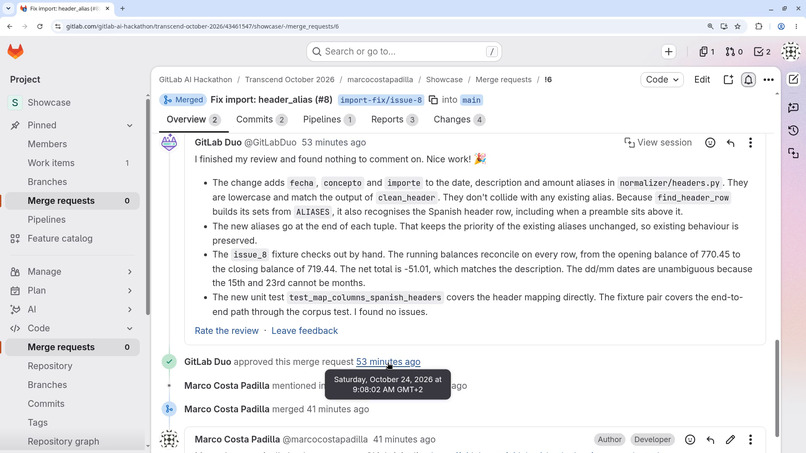
Task: Open merge requests counter in top bar
Action: tap(734, 51)
